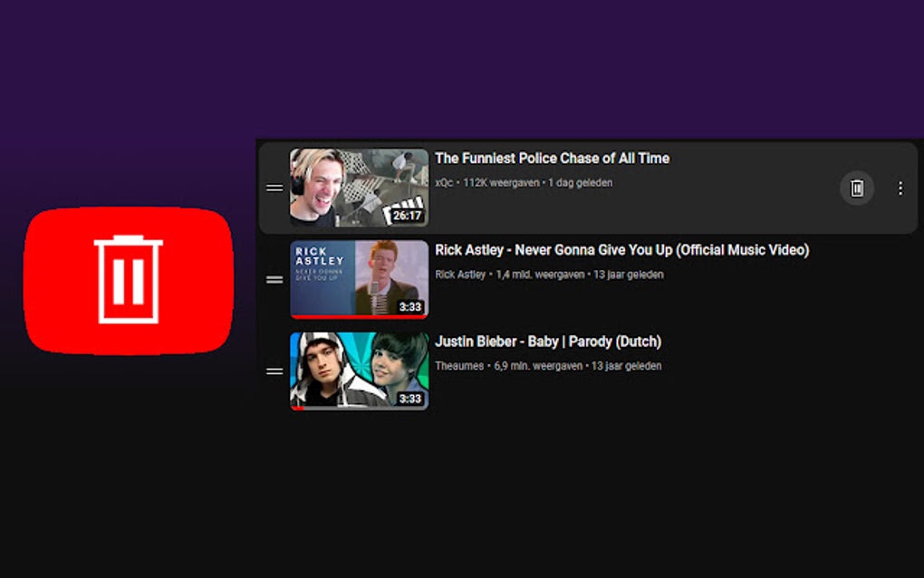
Task: Open three-dot menu for Police Chase video
Action: click(x=900, y=188)
